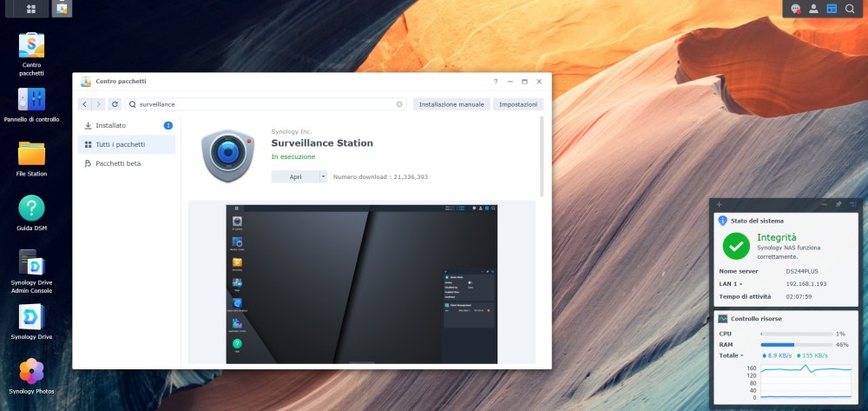Click the DS244PLUS server name value

(x=802, y=271)
